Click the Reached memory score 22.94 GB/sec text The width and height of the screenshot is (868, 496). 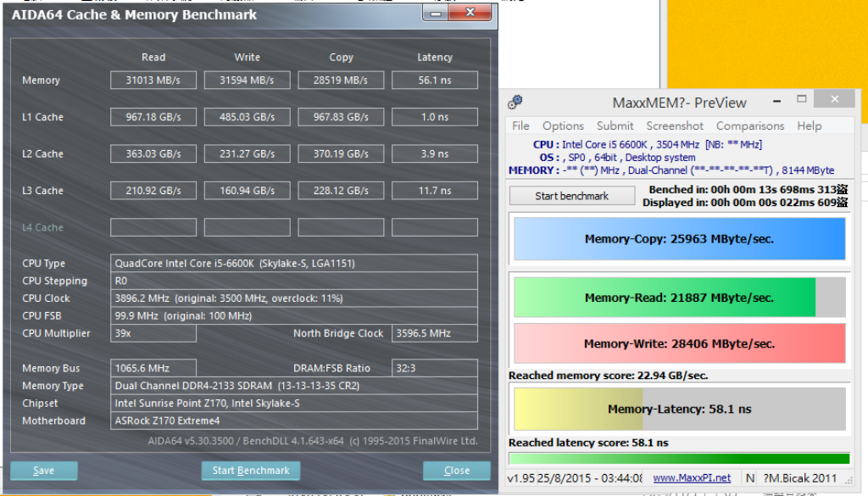coord(608,376)
